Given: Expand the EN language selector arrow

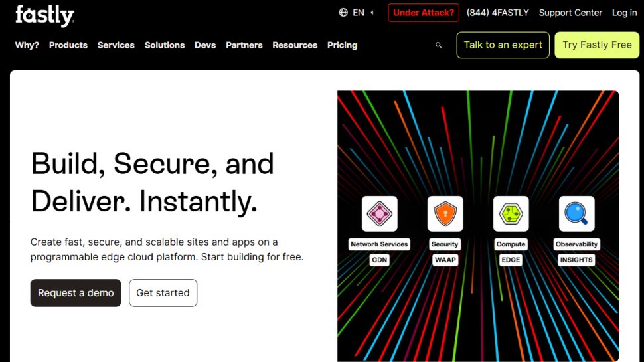Looking at the screenshot, I should click(x=372, y=13).
